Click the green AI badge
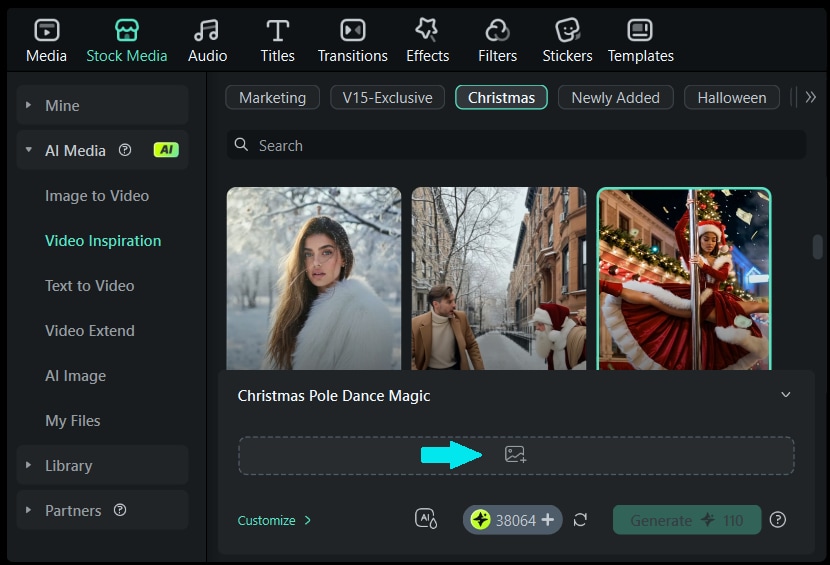The height and width of the screenshot is (565, 830). 166,150
